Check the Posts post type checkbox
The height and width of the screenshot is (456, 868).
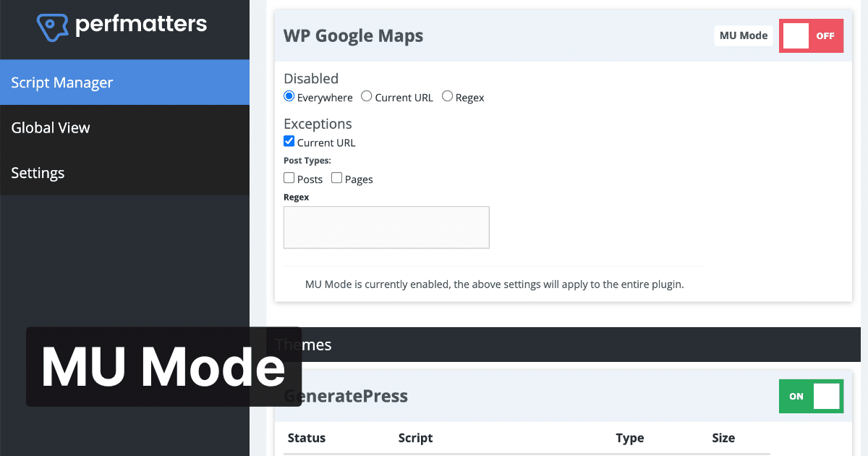point(289,177)
